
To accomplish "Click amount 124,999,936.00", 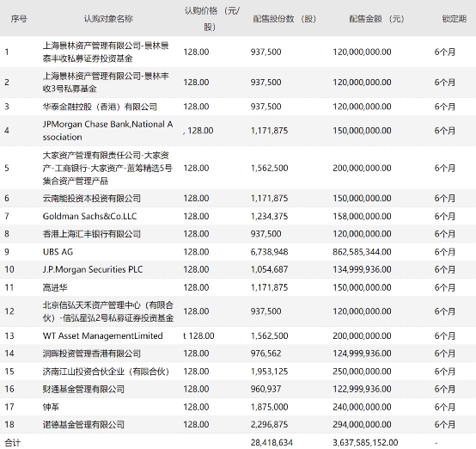I will tap(362, 354).
